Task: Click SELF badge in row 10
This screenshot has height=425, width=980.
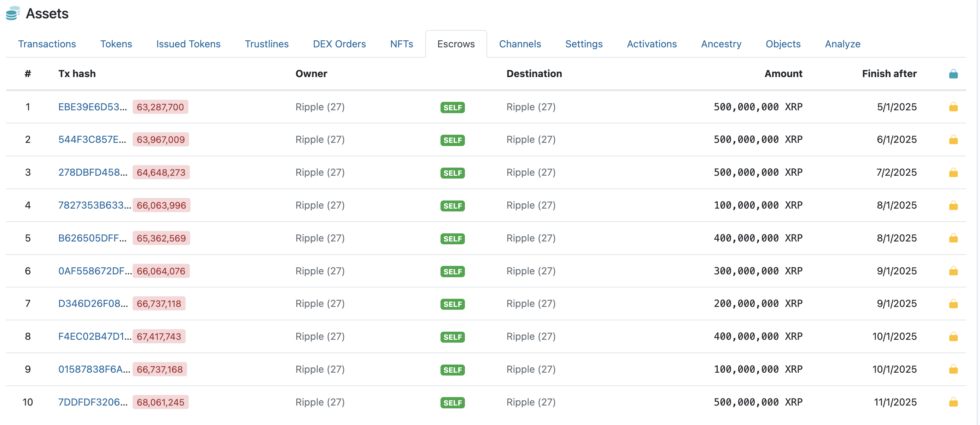Action: (452, 403)
